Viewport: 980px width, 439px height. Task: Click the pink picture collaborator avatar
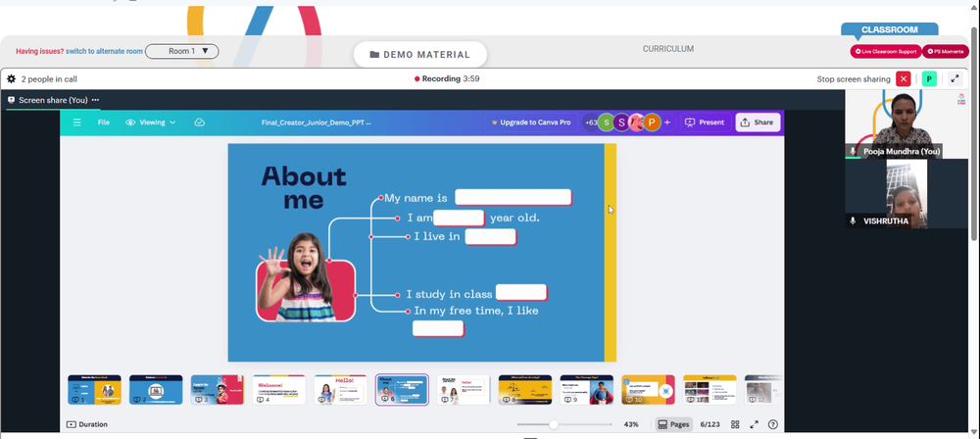click(637, 122)
